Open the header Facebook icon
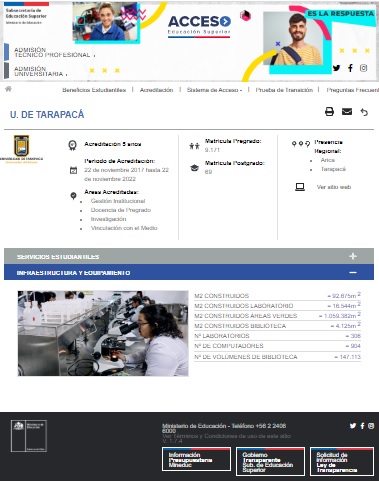Viewport: 379px width, 482px height. point(350,68)
